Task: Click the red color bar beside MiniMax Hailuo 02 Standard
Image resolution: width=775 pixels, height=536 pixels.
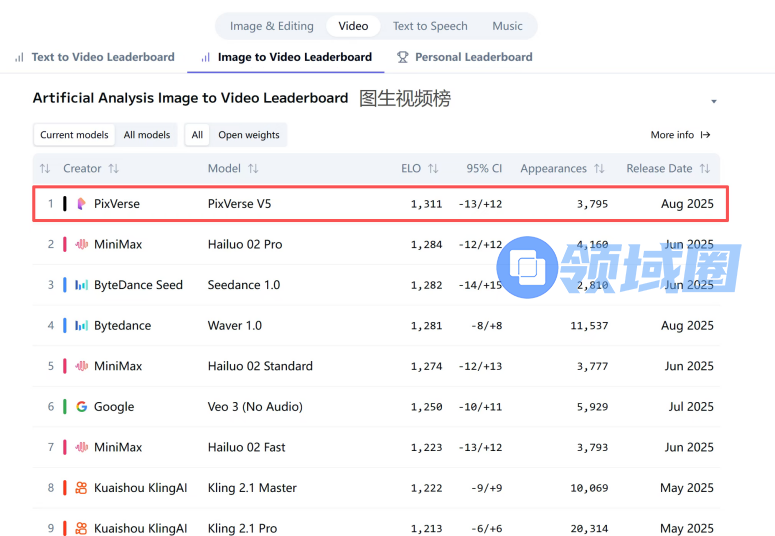Action: tap(66, 366)
